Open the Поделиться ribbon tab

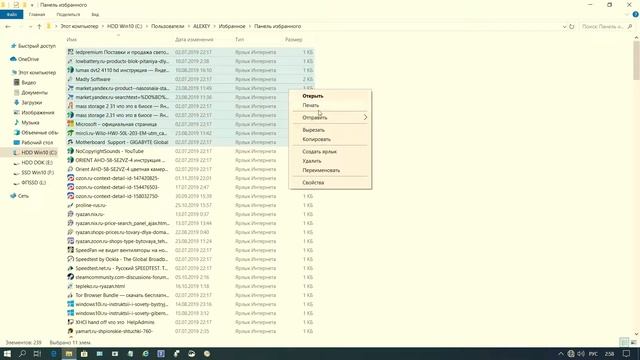68,15
